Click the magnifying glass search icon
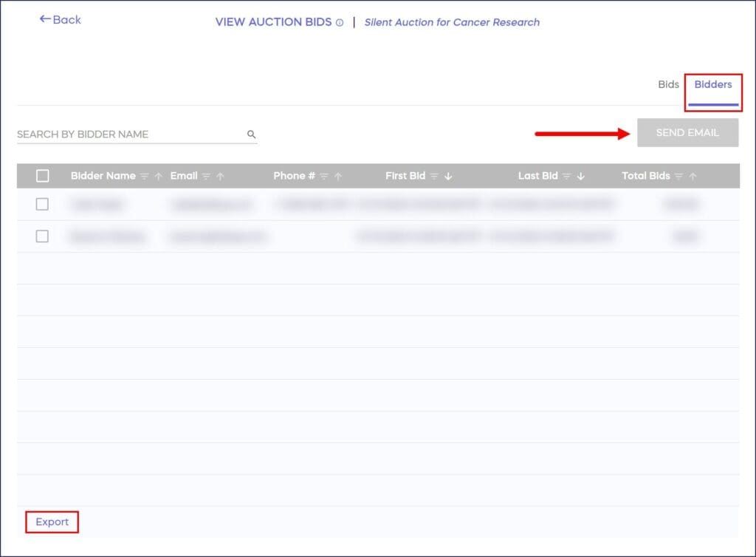 [251, 134]
